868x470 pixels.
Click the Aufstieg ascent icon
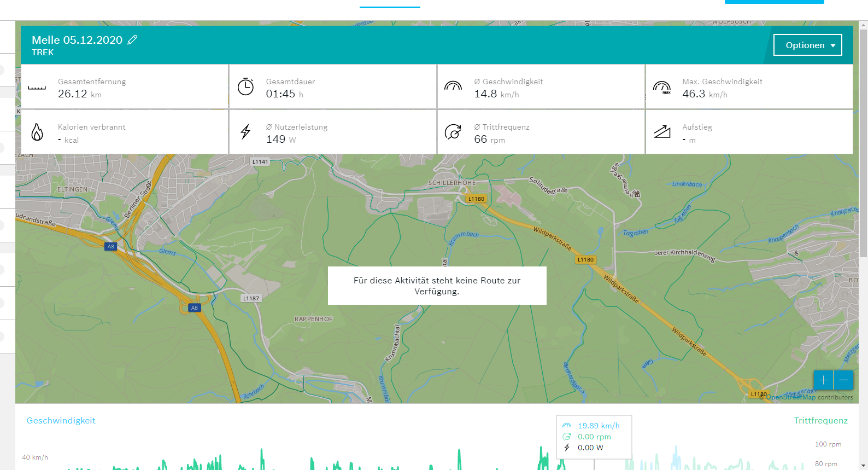(x=662, y=132)
